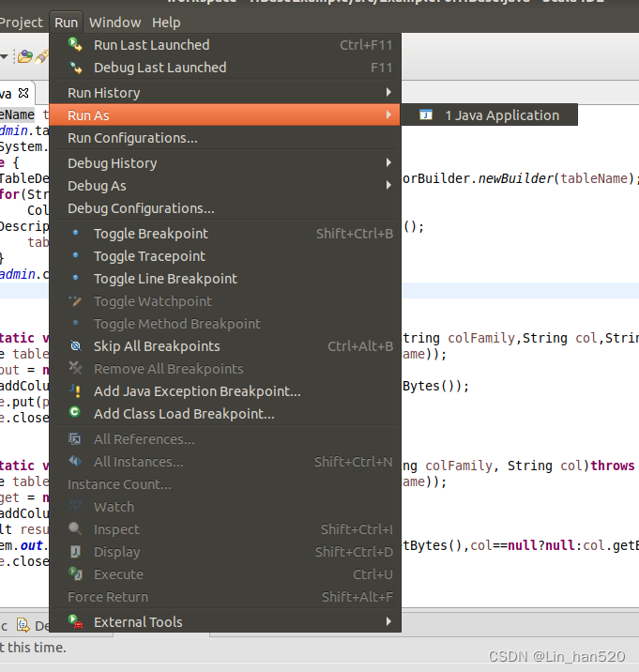This screenshot has width=639, height=672.
Task: Expand the Run As submenu arrow
Action: [388, 115]
